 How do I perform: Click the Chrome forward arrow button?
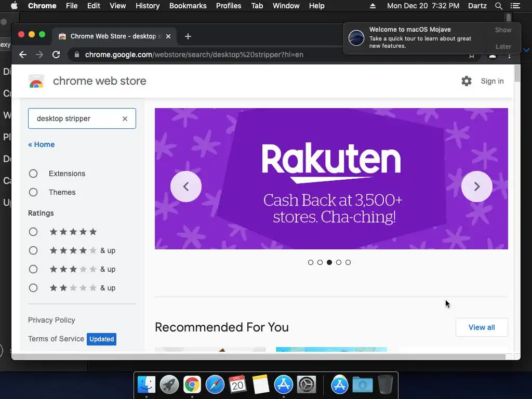tap(39, 55)
